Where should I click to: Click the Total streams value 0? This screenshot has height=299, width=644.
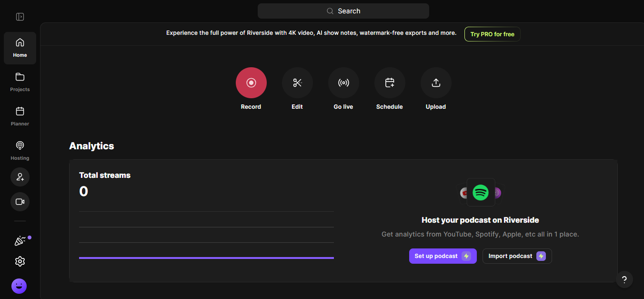tap(84, 192)
